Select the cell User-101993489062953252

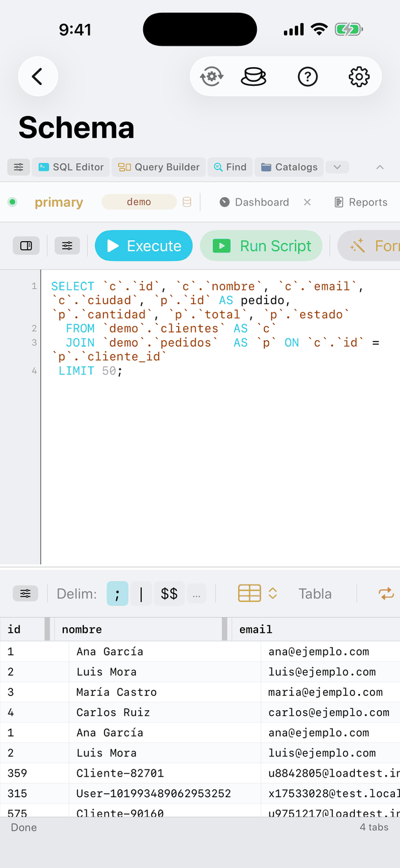(x=165, y=793)
